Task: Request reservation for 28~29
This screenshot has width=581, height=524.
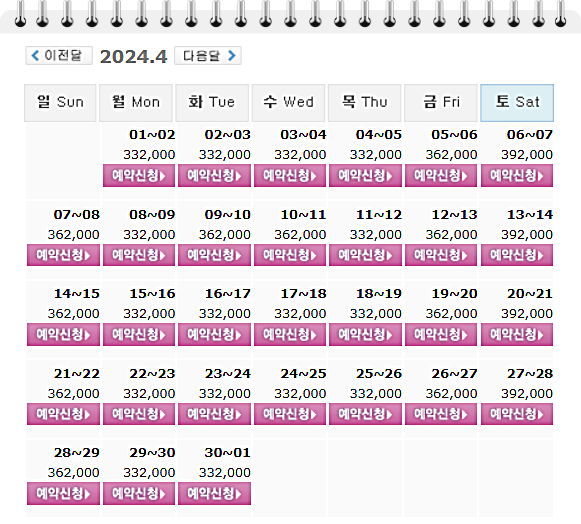Action: pos(63,494)
